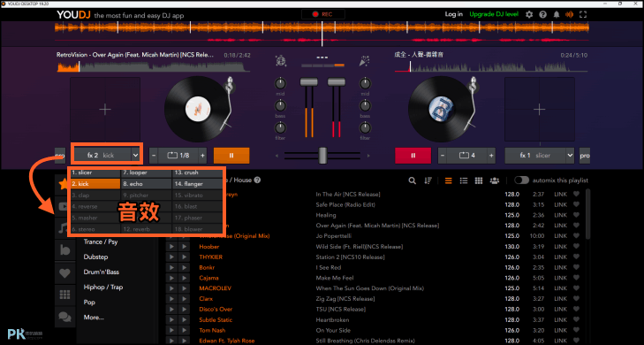Switch to the grid thumbnail view
This screenshot has height=345, width=644.
[x=479, y=180]
